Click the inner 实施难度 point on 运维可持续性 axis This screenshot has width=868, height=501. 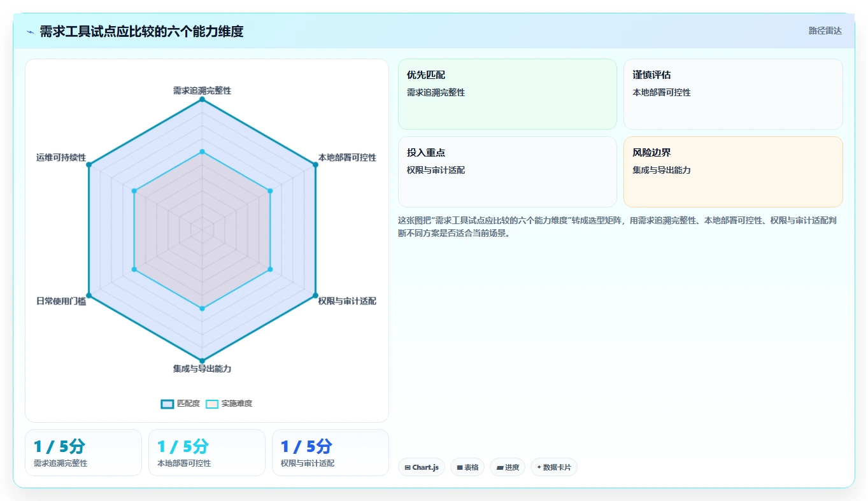(x=134, y=190)
